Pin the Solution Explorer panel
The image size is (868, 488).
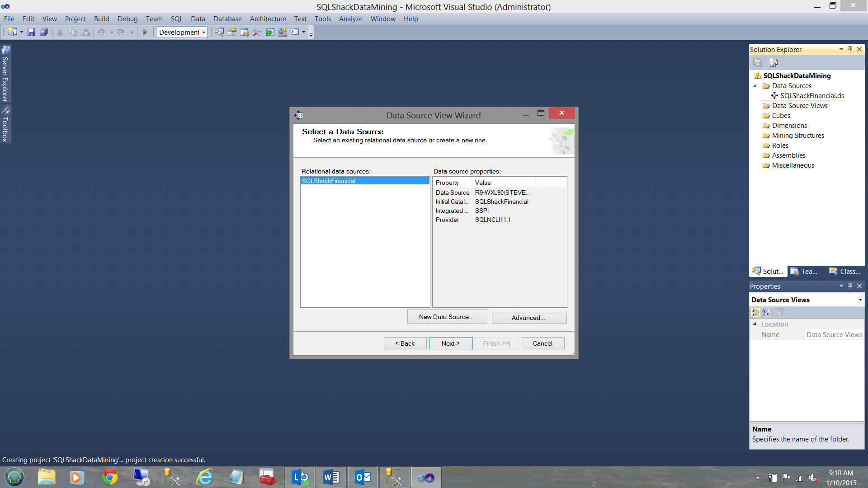coord(850,49)
